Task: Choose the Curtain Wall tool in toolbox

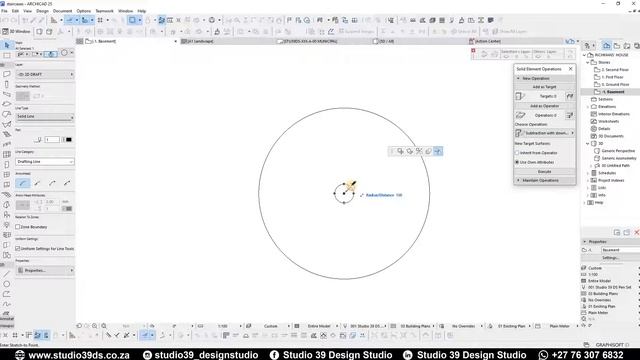Action: point(7,154)
